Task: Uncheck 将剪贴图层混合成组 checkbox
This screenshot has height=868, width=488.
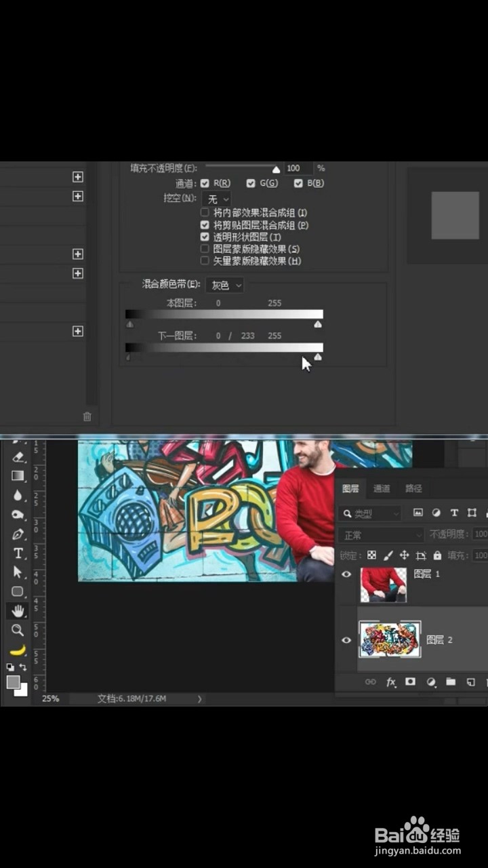Action: 205,224
